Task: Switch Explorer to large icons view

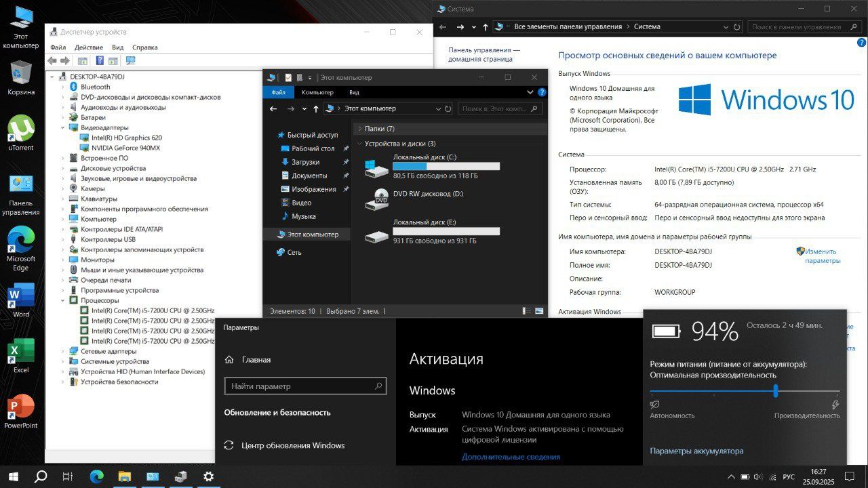Action: coord(539,311)
